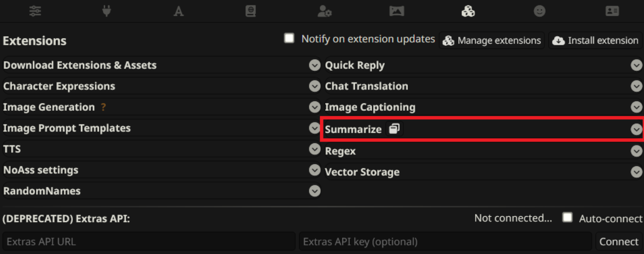Click the Install extension button
The image size is (644, 254).
595,40
